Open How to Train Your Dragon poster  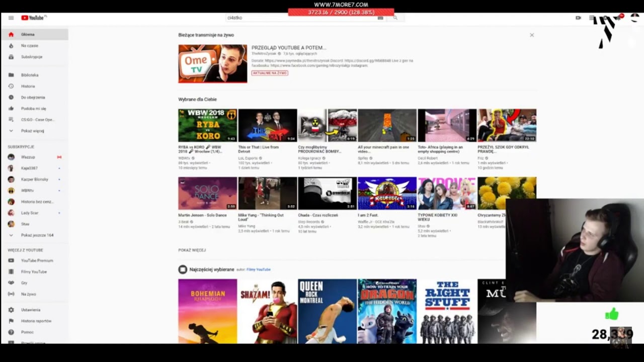pos(387,311)
